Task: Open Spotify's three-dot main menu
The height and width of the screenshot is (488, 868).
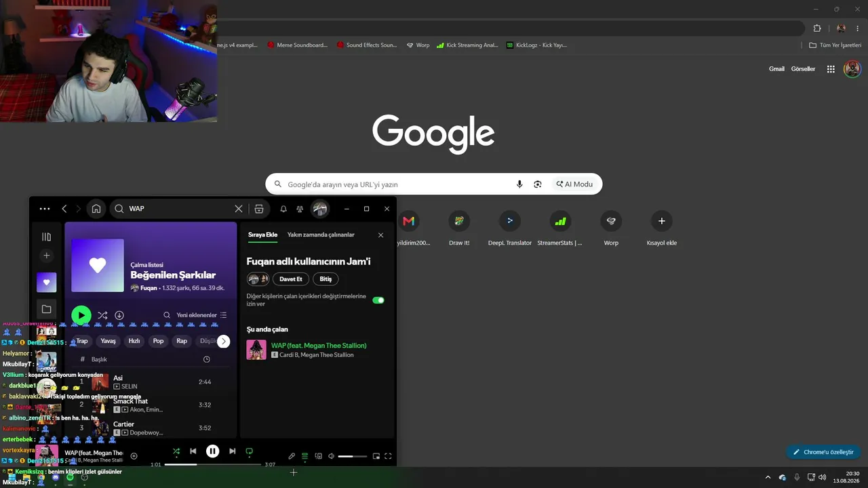Action: click(45, 209)
